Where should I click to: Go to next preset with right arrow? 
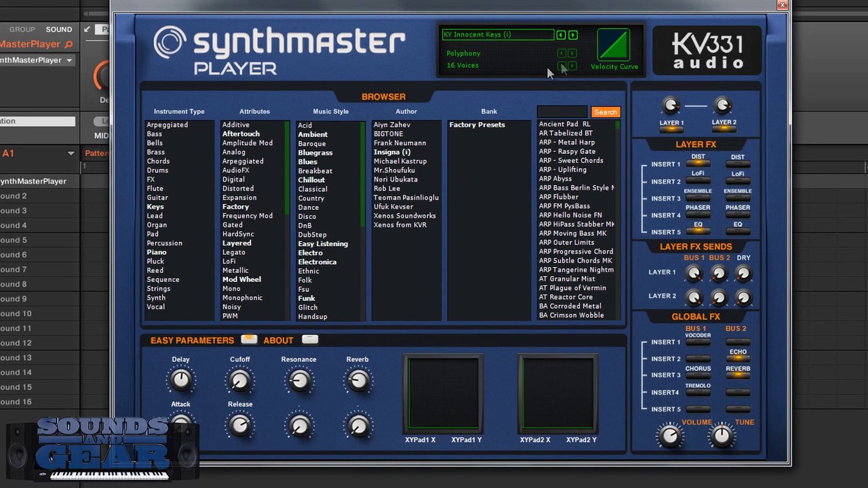(573, 35)
